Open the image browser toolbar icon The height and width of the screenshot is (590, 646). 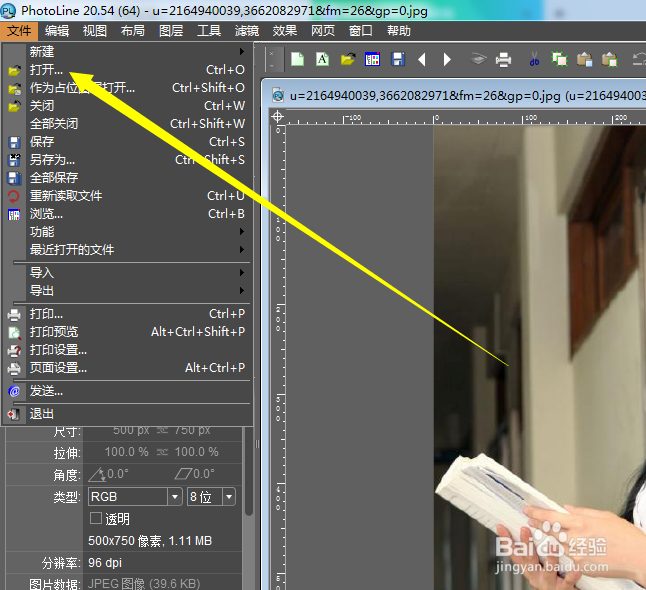coord(372,59)
